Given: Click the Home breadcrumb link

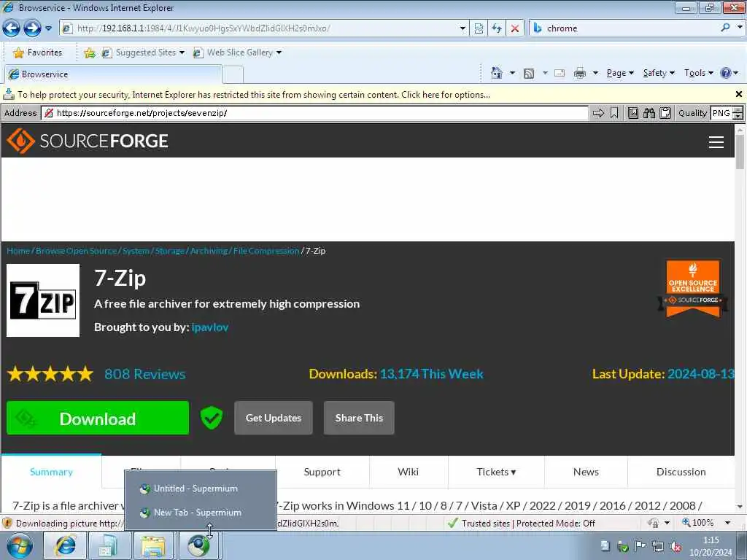Looking at the screenshot, I should click(18, 251).
